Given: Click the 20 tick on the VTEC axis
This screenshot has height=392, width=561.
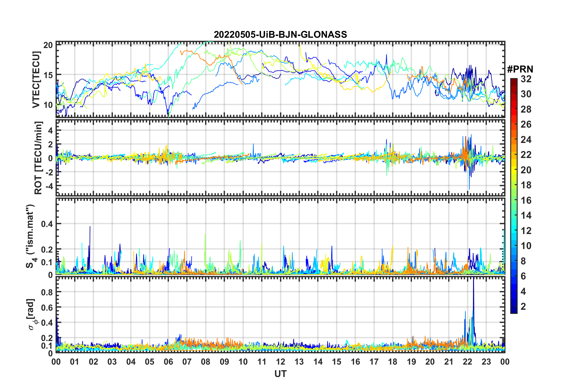Looking at the screenshot, I should point(48,45).
